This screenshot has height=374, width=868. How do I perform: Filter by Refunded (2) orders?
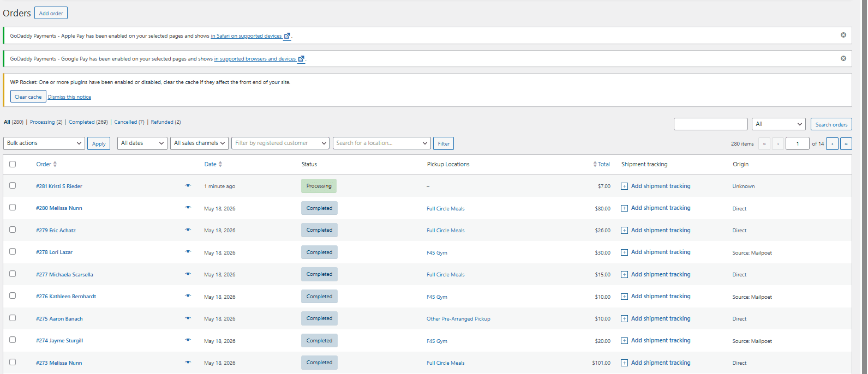pos(166,122)
